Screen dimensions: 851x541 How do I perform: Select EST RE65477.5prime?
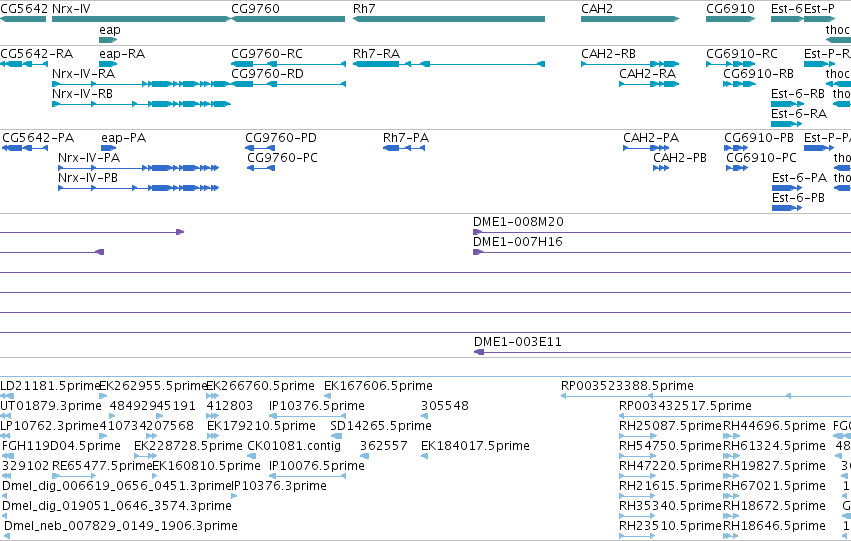[102, 466]
